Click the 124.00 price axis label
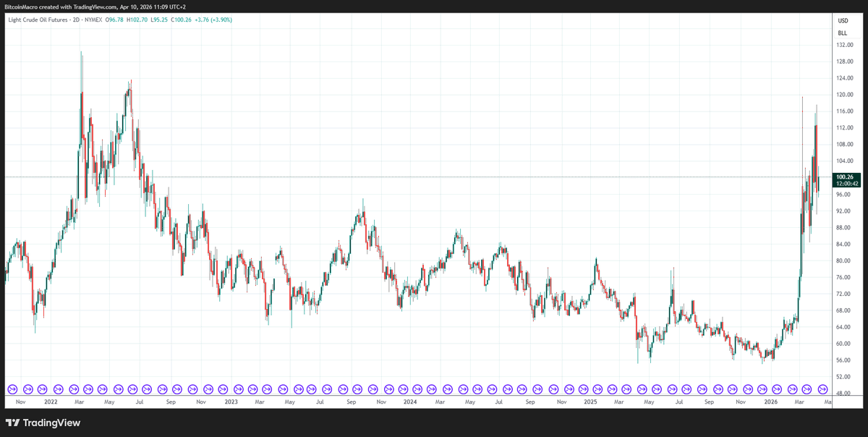The image size is (868, 437). [x=845, y=78]
